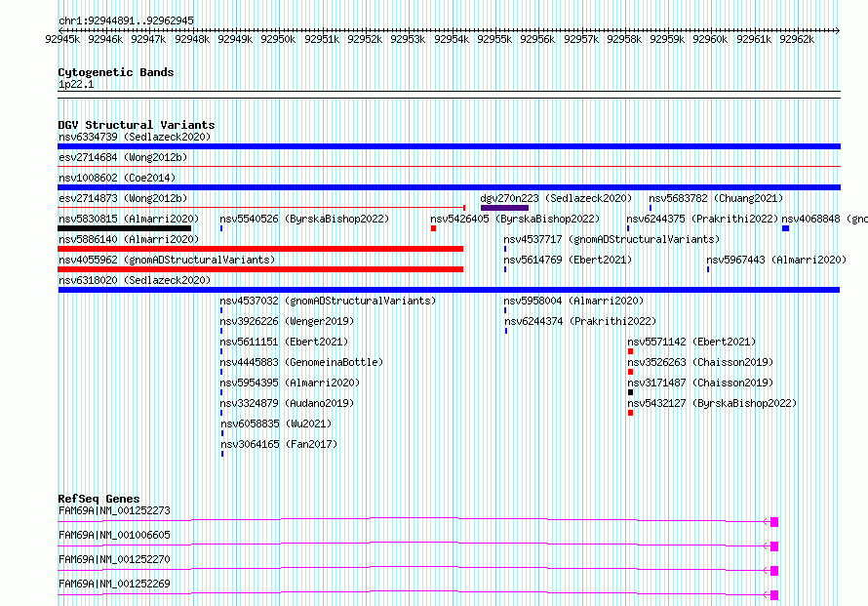The width and height of the screenshot is (868, 606).
Task: Open variant nsv3064165 (Fan2017) label
Action: 279,444
